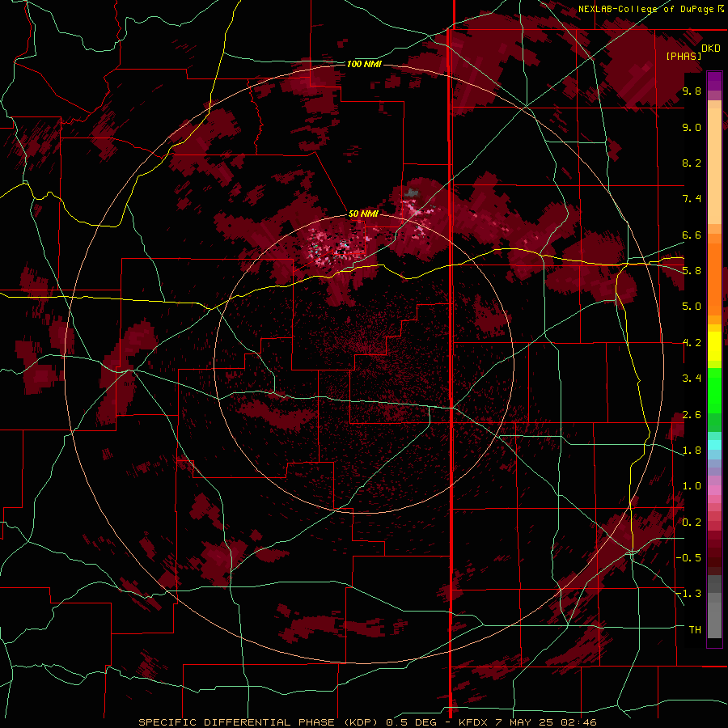Image resolution: width=728 pixels, height=728 pixels.
Task: Click the 1.0 value on the scale
Action: point(692,486)
